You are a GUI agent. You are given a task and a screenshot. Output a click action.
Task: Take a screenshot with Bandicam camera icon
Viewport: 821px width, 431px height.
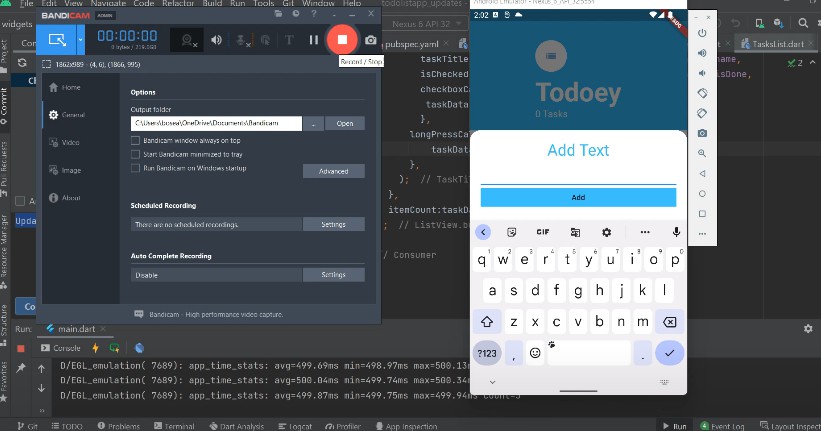point(371,40)
